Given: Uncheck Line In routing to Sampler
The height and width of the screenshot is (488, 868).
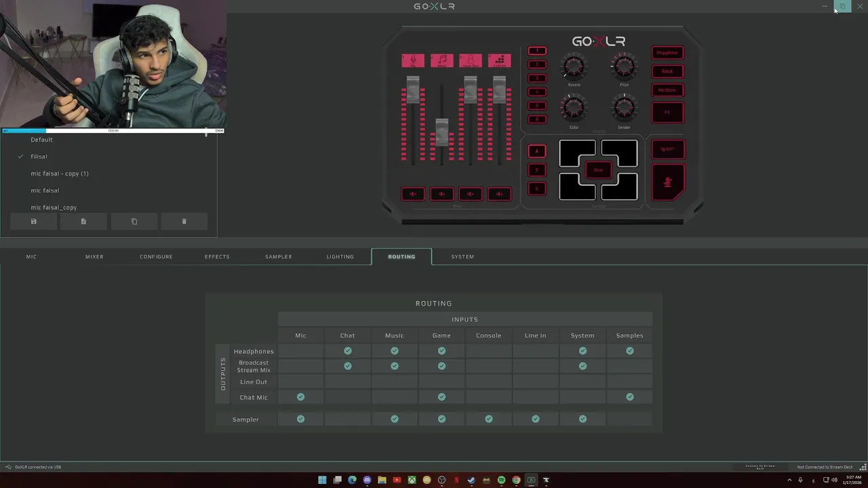Looking at the screenshot, I should tap(536, 419).
